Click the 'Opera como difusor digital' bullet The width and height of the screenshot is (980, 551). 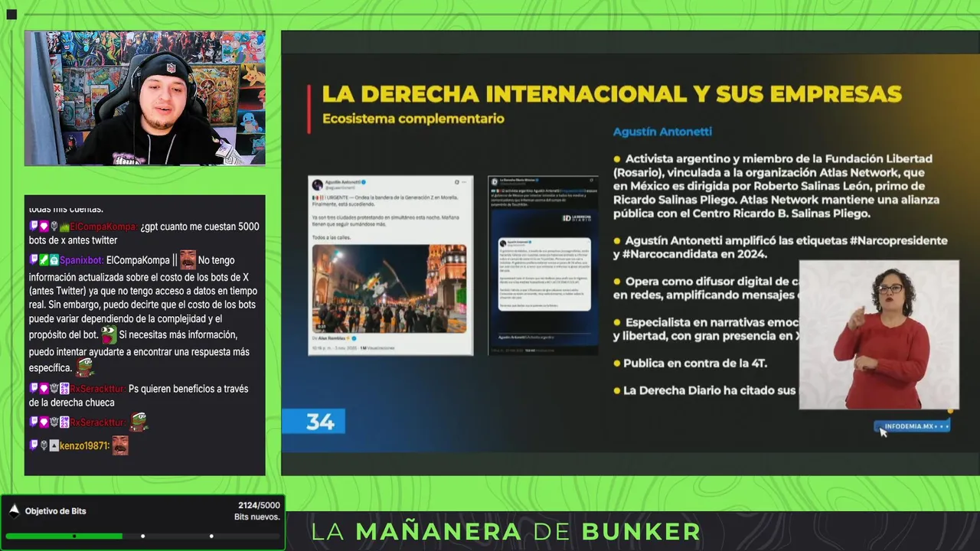click(x=706, y=289)
